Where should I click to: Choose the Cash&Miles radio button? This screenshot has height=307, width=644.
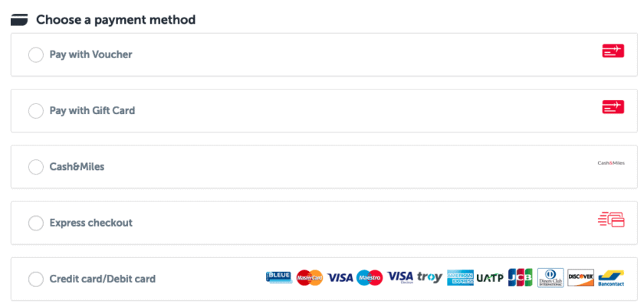(x=35, y=167)
